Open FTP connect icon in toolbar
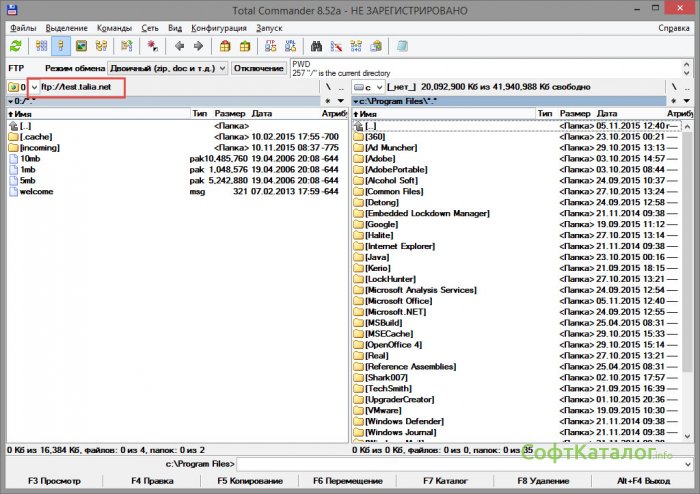The width and height of the screenshot is (700, 494). click(x=269, y=46)
